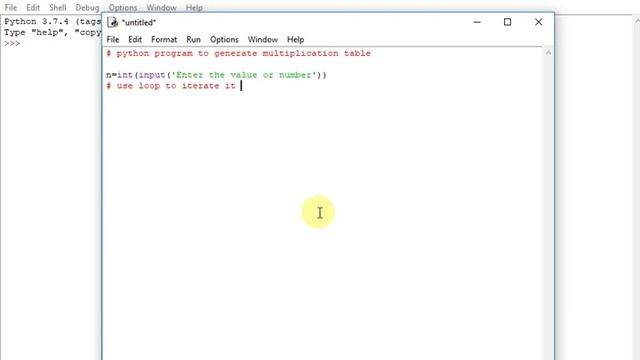640x360 pixels.
Task: Click the 'Python 3.7.4' text in Shell window
Action: (36, 21)
